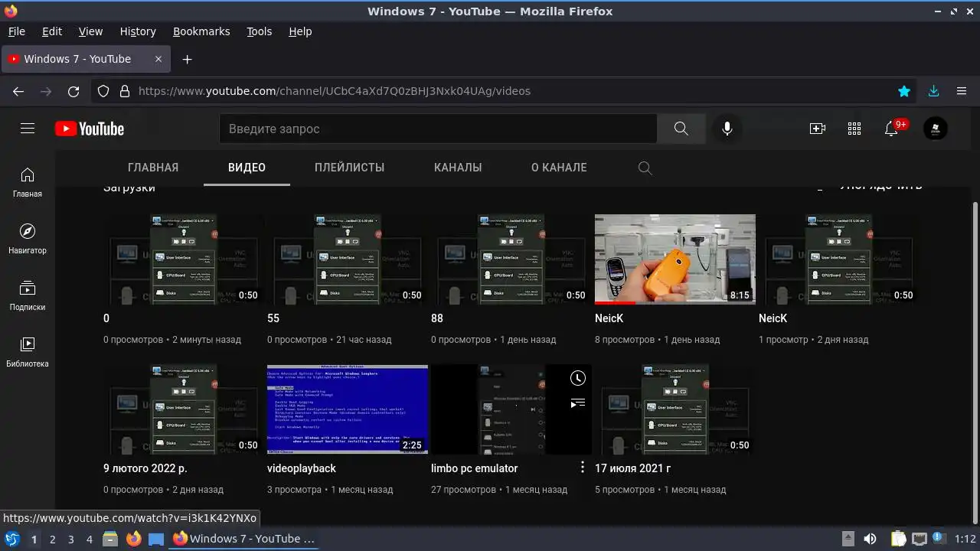Screen dimensions: 980x551
Task: Close the Windows 7 - YouTube tab
Action: (x=158, y=59)
